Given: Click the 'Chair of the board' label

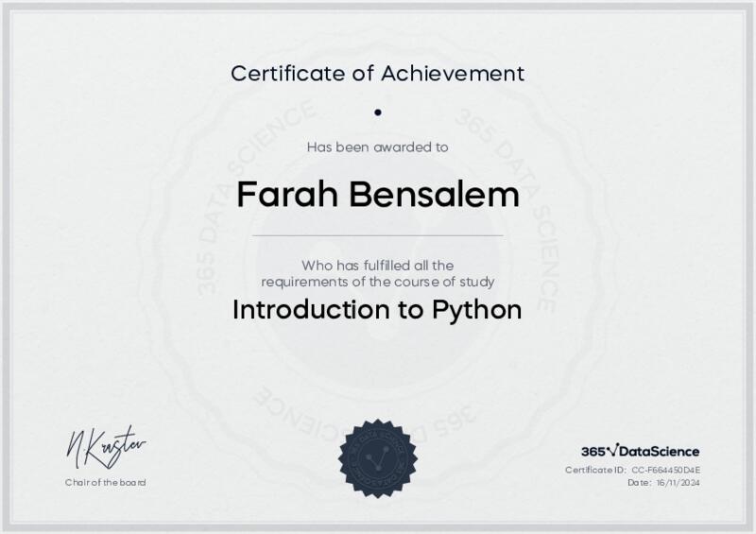Looking at the screenshot, I should [106, 483].
